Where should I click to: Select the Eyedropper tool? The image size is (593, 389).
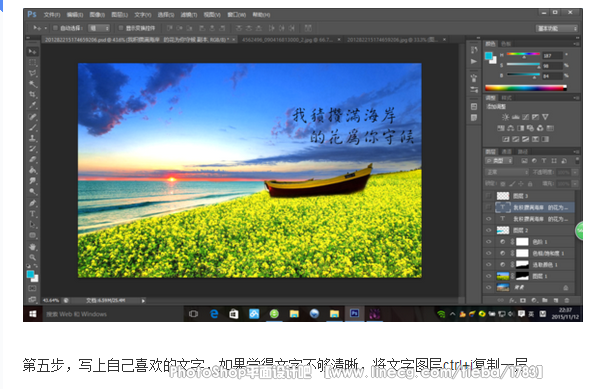coord(33,105)
